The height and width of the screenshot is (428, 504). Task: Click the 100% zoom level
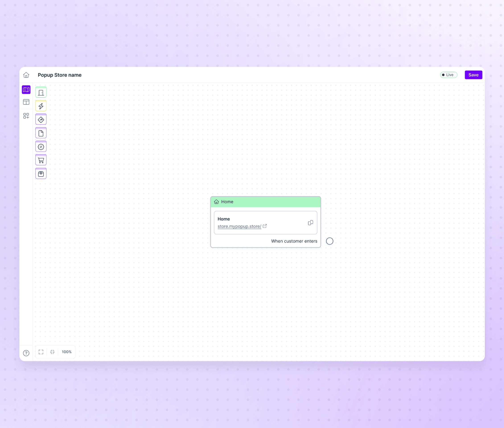click(x=67, y=352)
